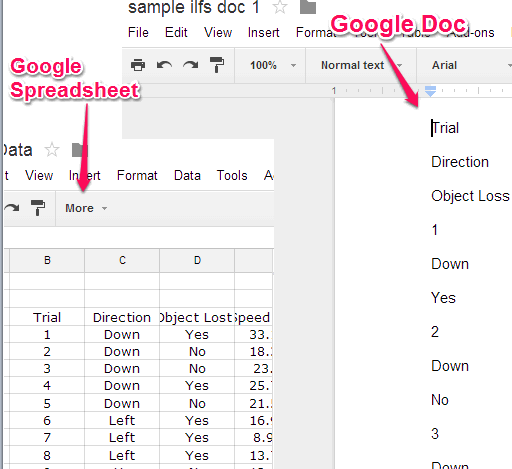Open the Edit menu in Google Doc

(x=176, y=33)
